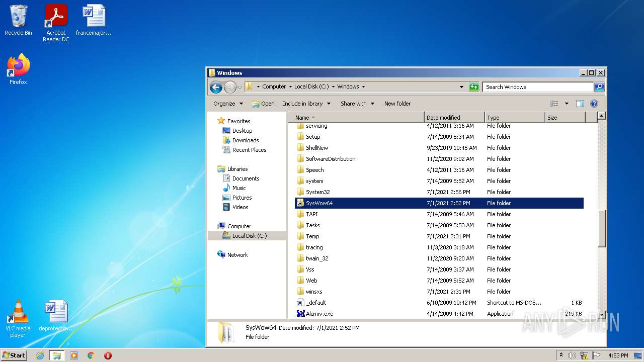
Task: Select the francemajor Word document icon
Action: pyautogui.click(x=94, y=20)
